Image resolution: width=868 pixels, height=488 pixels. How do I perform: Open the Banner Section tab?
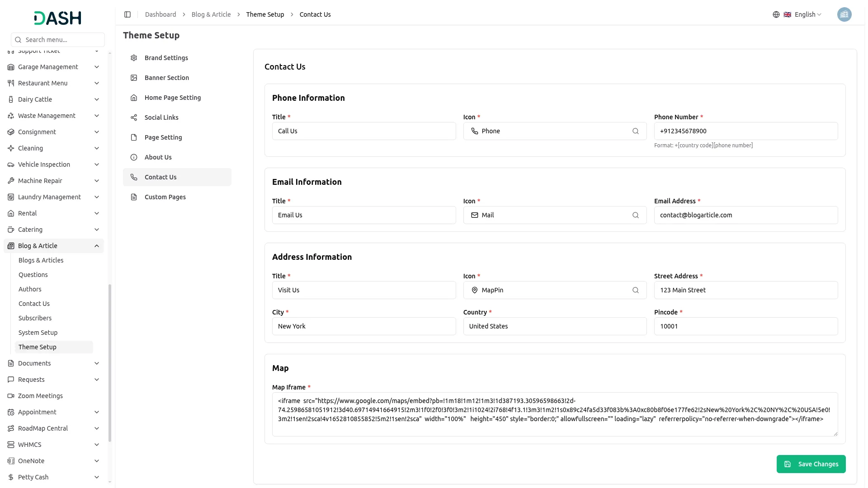click(167, 78)
